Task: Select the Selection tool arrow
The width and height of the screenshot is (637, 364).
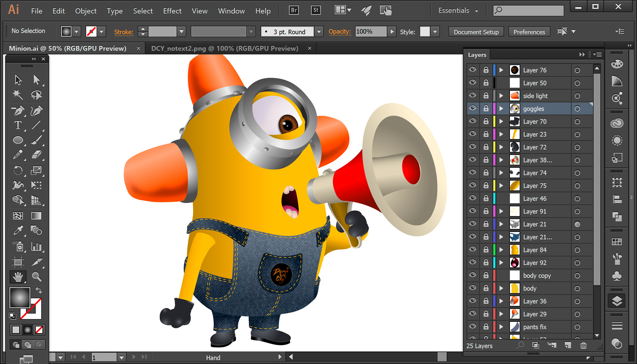Action: [18, 80]
